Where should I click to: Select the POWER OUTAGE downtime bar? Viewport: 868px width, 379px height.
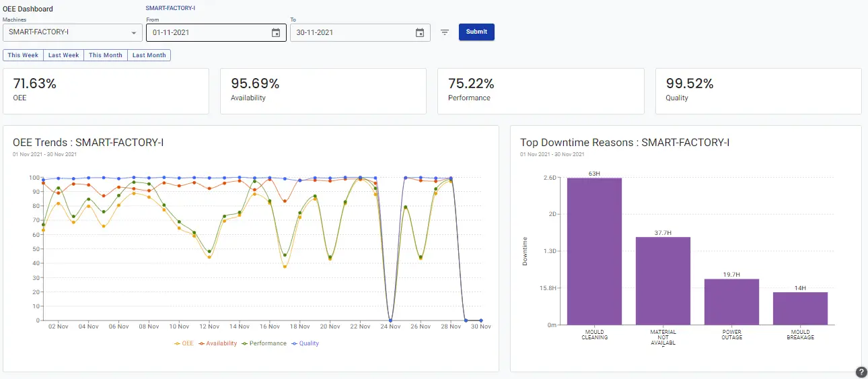[731, 302]
